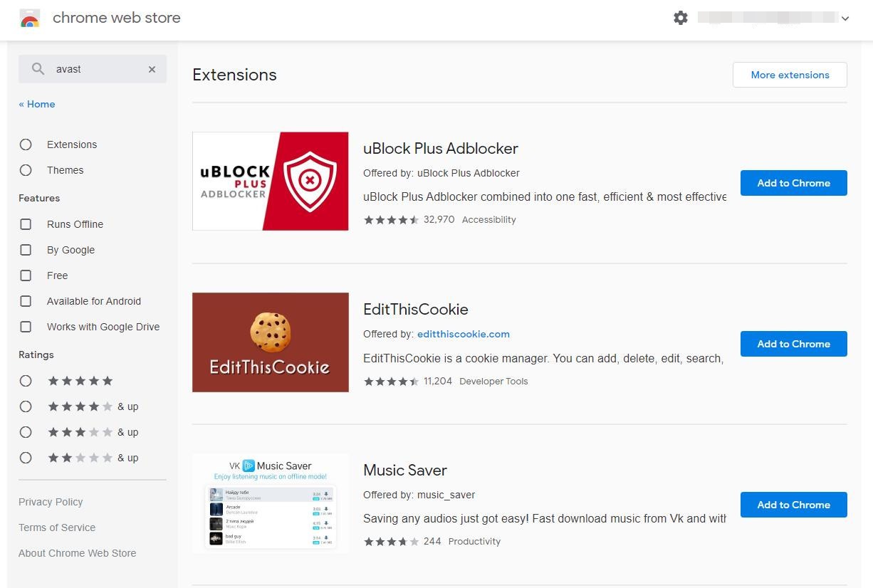Select the five-star rating filter

(x=26, y=381)
